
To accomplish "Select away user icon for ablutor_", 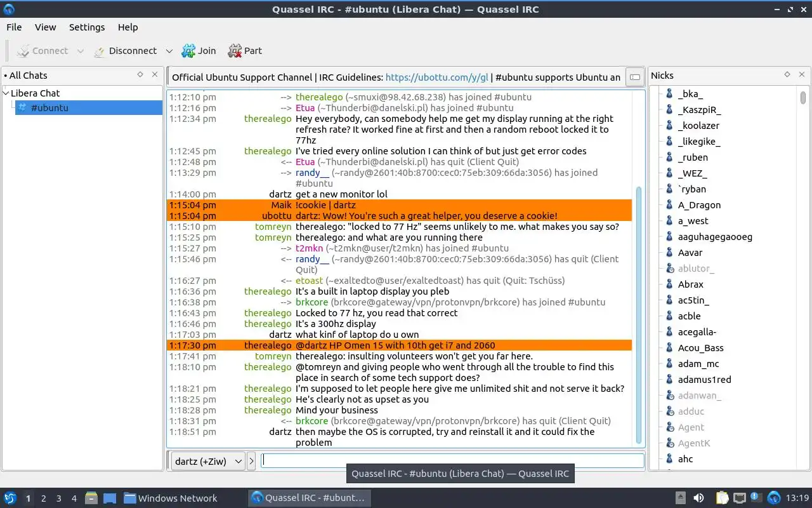I will pos(669,269).
